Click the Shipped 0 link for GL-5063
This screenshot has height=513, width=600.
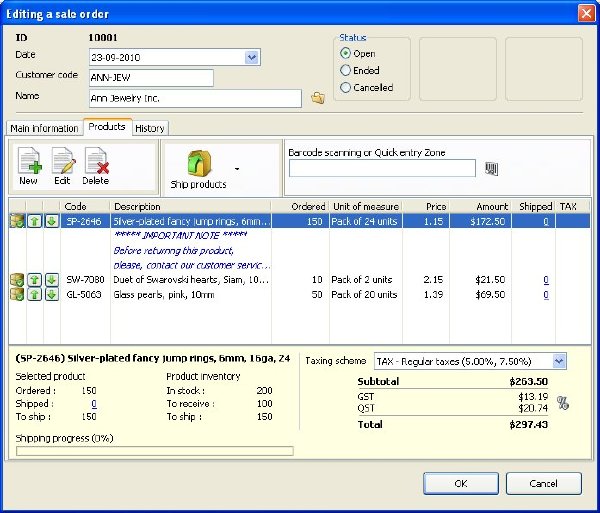(x=546, y=295)
